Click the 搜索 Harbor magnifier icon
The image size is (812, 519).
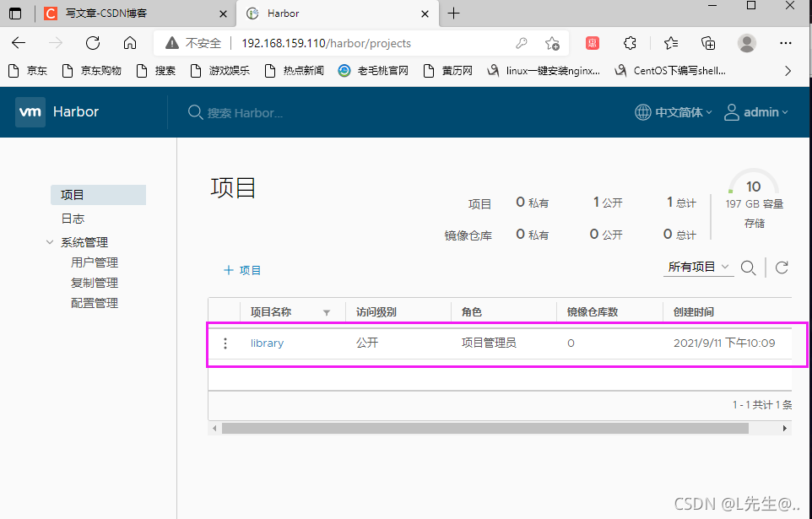click(195, 111)
